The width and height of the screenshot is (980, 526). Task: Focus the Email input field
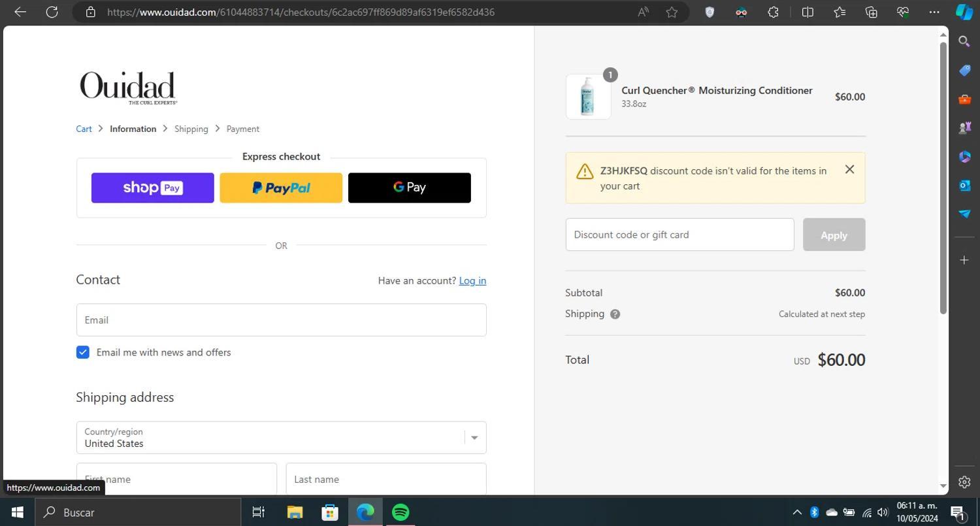(281, 320)
